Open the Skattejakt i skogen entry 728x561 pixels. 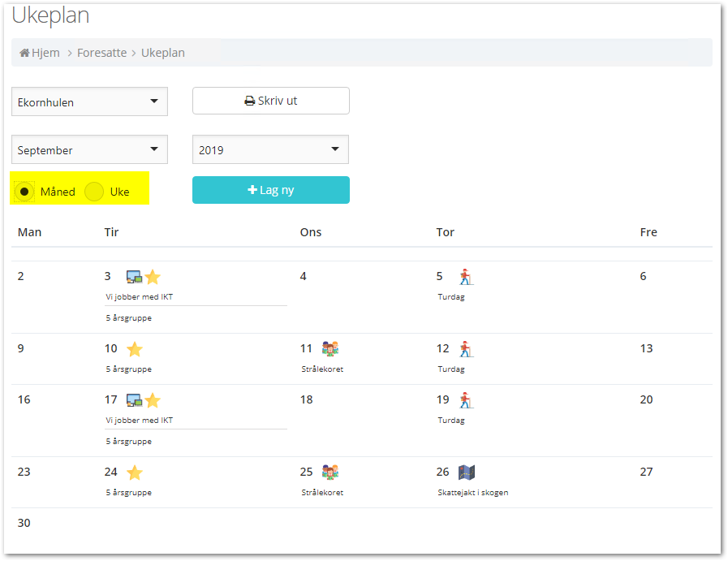pos(473,493)
